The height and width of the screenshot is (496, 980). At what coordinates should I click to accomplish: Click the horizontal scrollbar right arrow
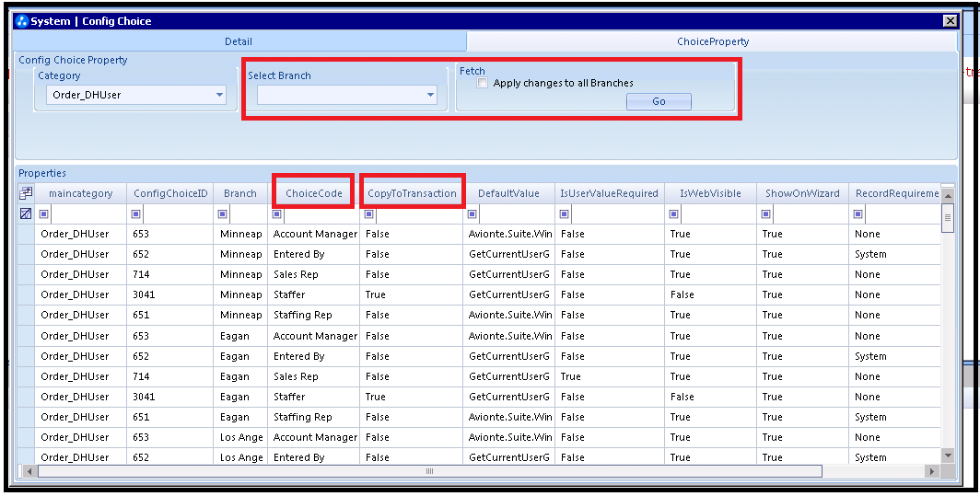point(932,471)
